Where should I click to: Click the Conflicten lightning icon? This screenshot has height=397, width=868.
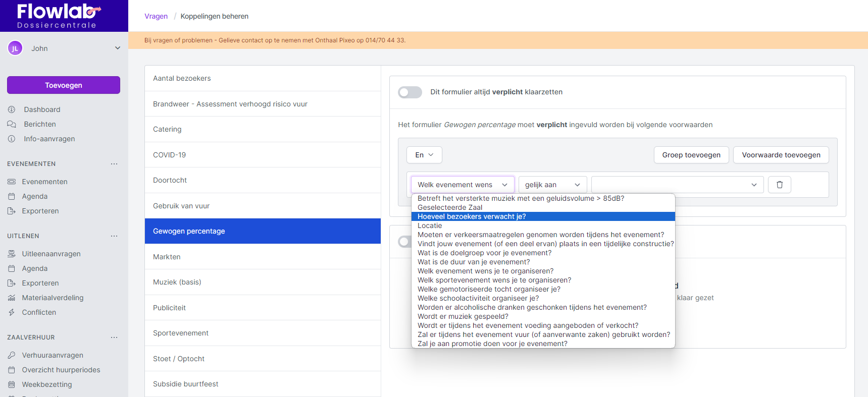coord(12,312)
